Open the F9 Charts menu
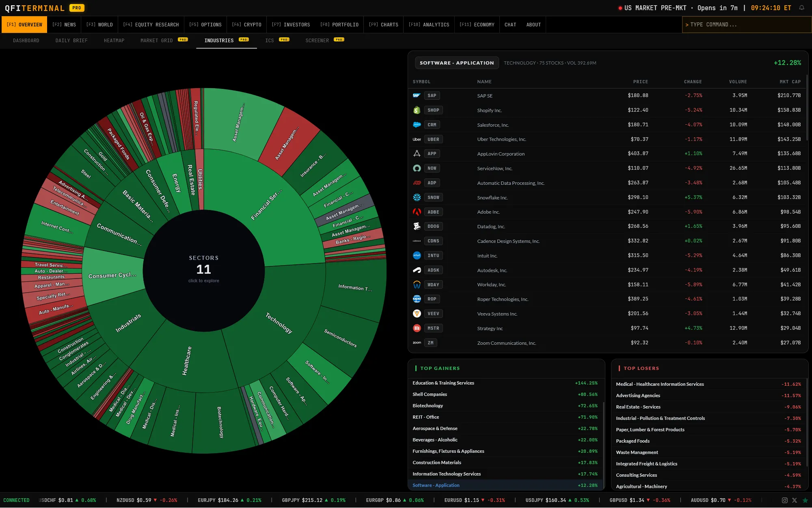 383,25
